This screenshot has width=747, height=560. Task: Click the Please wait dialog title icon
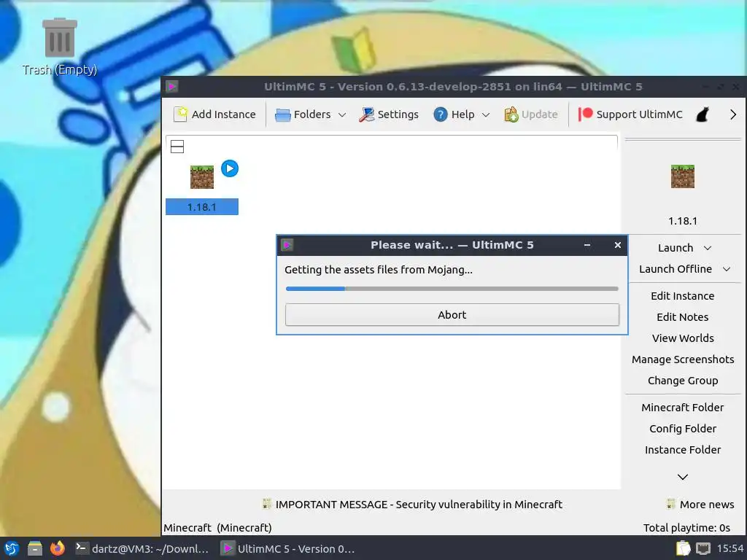(287, 245)
